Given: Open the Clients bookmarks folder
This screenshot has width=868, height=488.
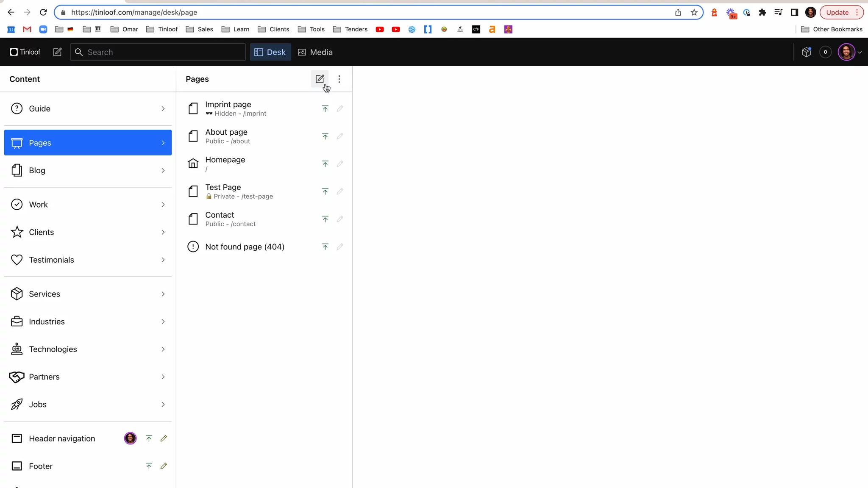Looking at the screenshot, I should [x=273, y=29].
